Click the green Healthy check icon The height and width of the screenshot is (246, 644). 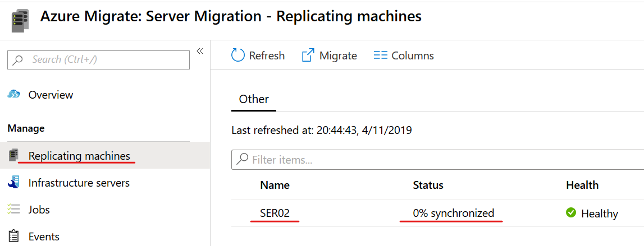[x=571, y=213]
